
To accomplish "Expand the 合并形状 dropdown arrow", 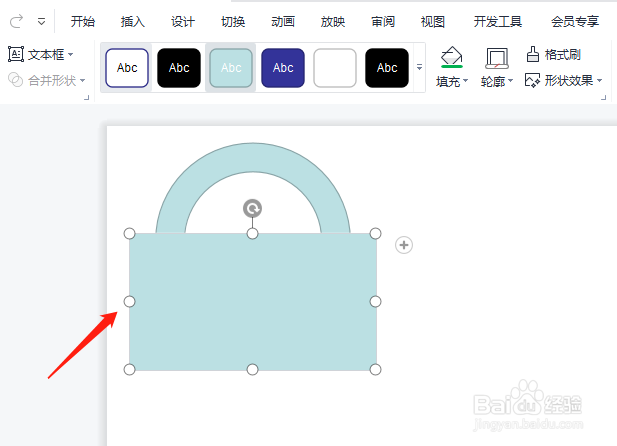I will tap(82, 80).
